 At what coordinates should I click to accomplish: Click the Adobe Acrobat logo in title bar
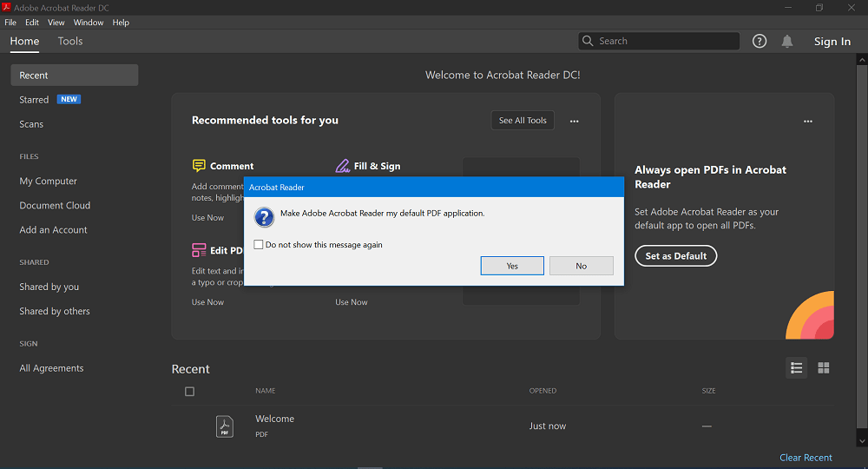coord(6,7)
